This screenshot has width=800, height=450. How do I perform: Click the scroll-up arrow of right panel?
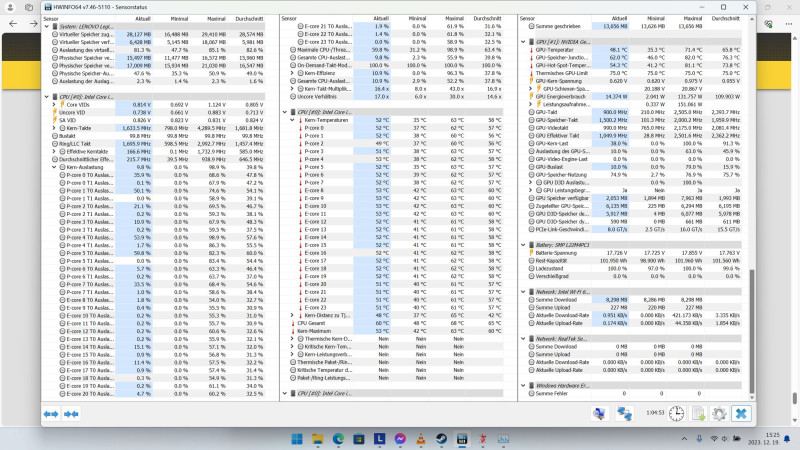point(752,19)
